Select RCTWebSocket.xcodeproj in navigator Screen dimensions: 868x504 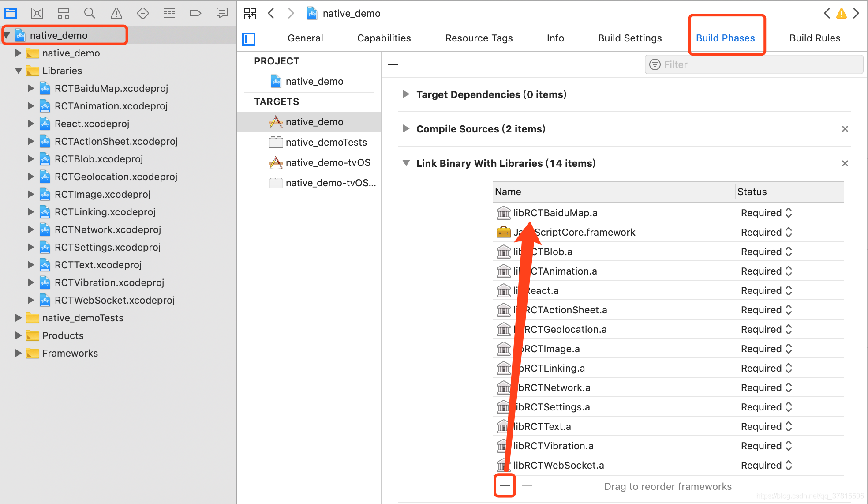pyautogui.click(x=115, y=300)
